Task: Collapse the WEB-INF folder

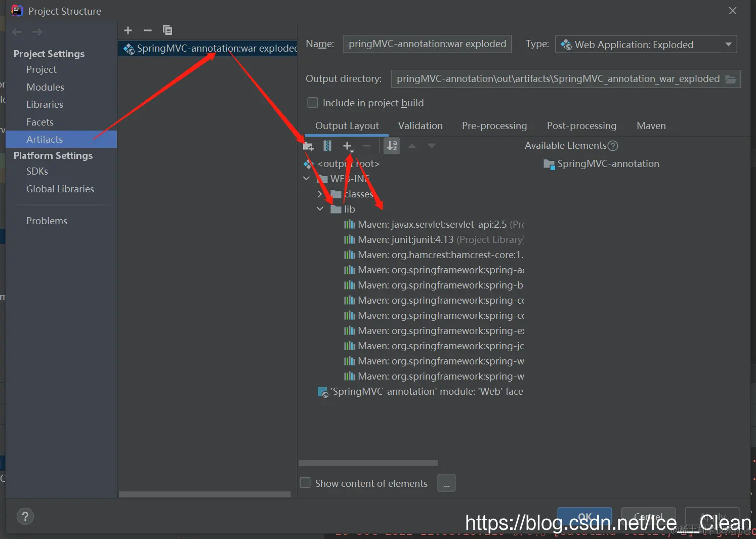Action: pos(307,179)
